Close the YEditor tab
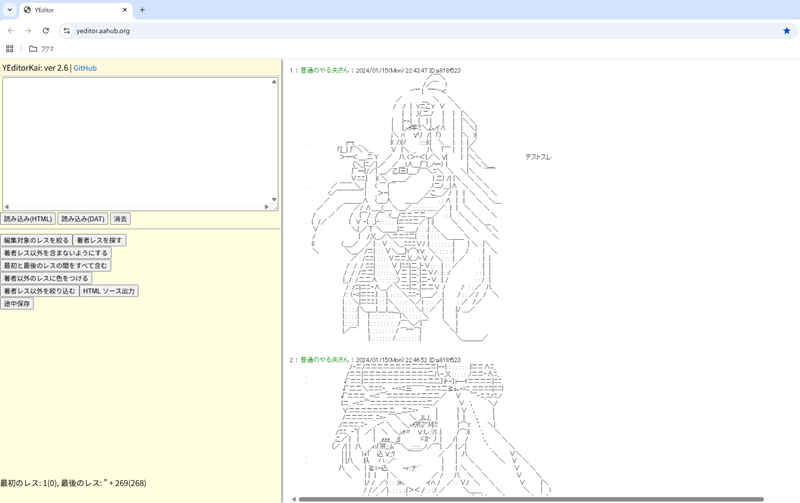Image resolution: width=800 pixels, height=503 pixels. [x=125, y=10]
